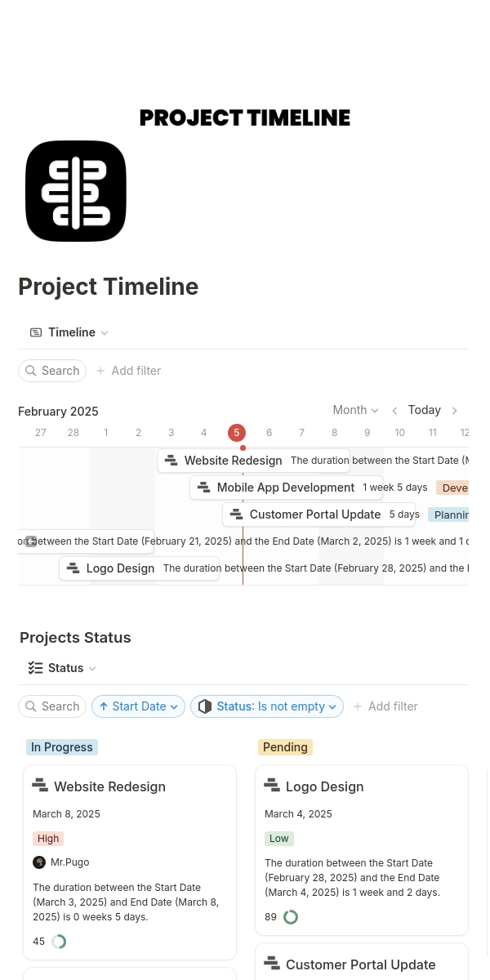Click the Mr.Pugo avatar icon

[x=39, y=862]
